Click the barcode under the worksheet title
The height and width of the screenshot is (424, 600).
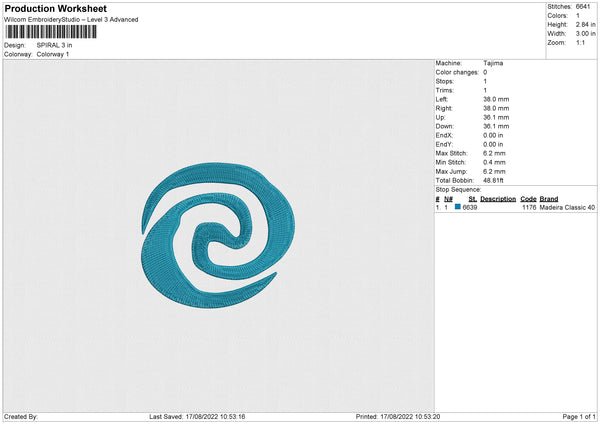coord(51,32)
